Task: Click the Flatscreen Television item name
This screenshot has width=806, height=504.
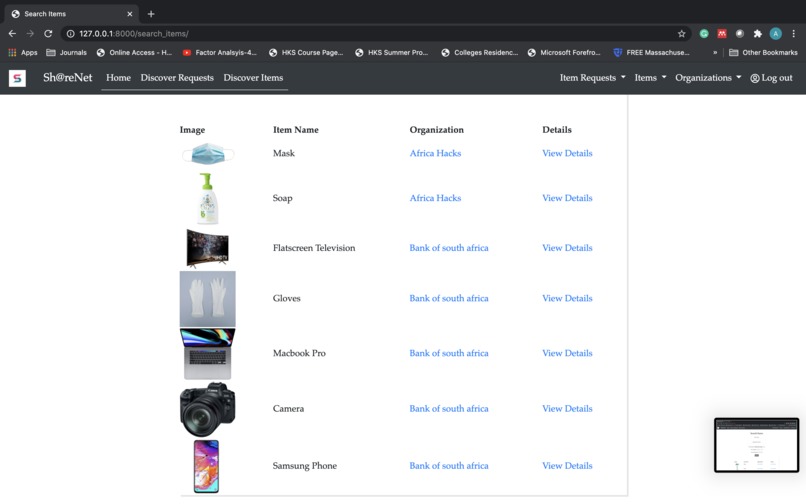Action: [314, 248]
